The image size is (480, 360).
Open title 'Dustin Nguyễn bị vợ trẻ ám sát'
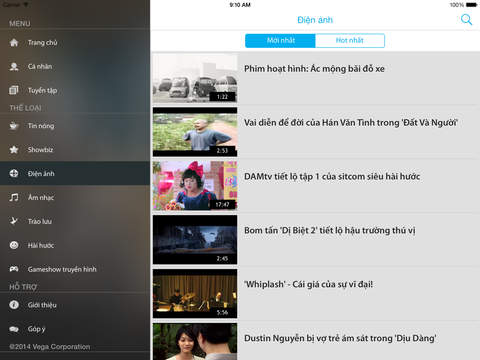pyautogui.click(x=340, y=338)
